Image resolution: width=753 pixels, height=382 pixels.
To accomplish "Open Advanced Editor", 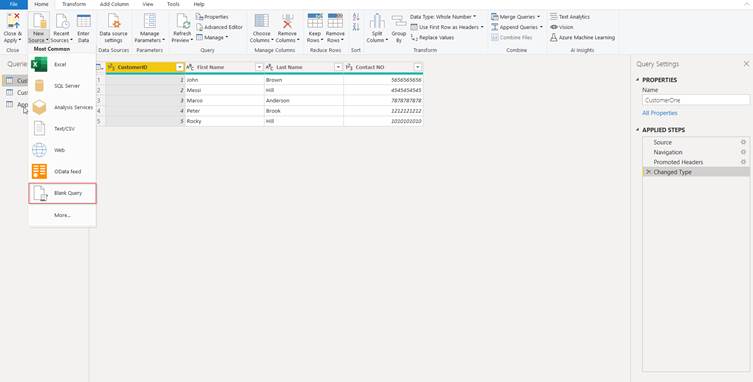I will point(219,27).
